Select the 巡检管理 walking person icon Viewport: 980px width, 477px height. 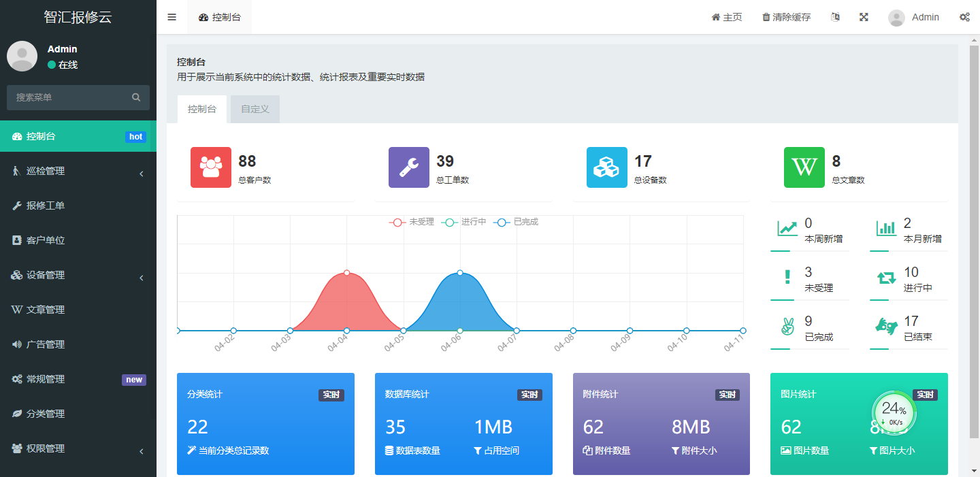point(18,171)
